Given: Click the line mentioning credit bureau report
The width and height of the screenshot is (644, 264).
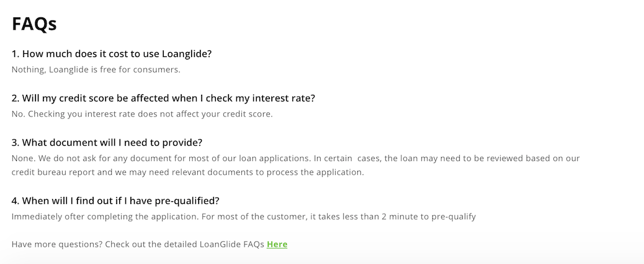Looking at the screenshot, I should pyautogui.click(x=188, y=172).
